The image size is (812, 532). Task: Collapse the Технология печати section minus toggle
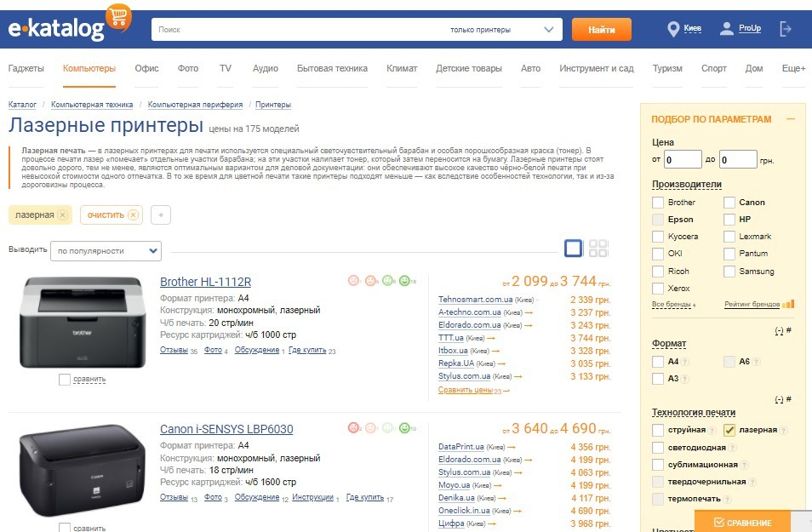(x=779, y=399)
